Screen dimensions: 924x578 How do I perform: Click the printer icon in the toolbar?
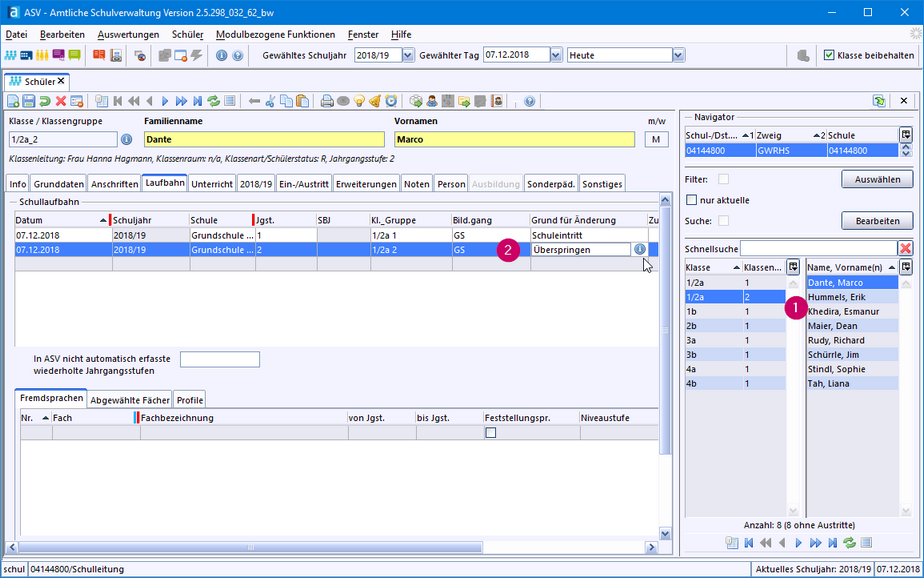click(326, 101)
